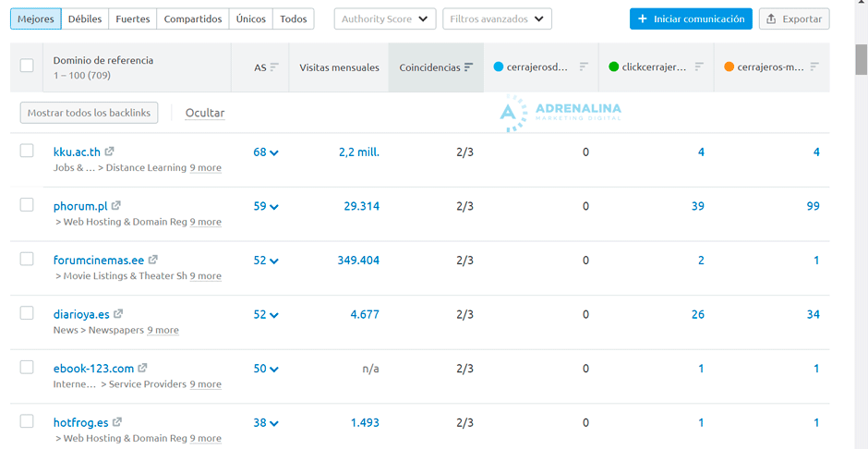Click the Iniciar comunicación button

pyautogui.click(x=691, y=18)
